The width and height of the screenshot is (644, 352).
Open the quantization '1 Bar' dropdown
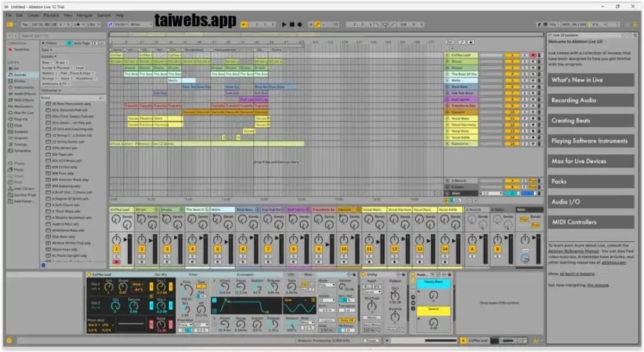(92, 25)
